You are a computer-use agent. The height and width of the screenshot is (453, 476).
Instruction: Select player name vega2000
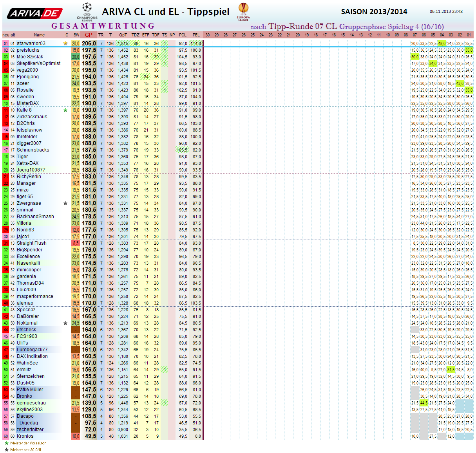(x=27, y=70)
